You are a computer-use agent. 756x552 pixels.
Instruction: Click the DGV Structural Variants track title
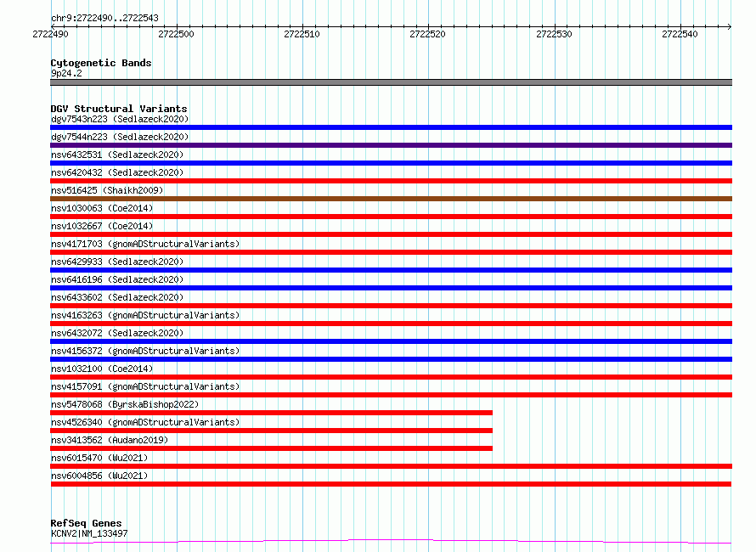119,109
